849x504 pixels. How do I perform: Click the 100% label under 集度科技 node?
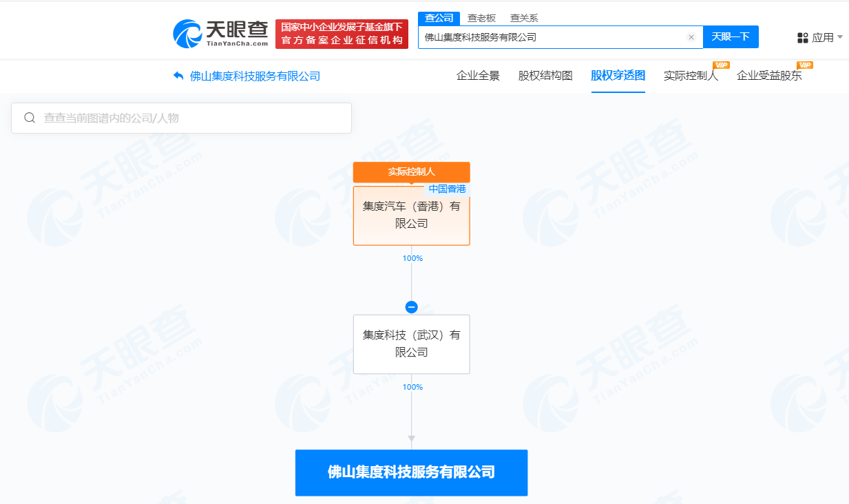(x=412, y=387)
